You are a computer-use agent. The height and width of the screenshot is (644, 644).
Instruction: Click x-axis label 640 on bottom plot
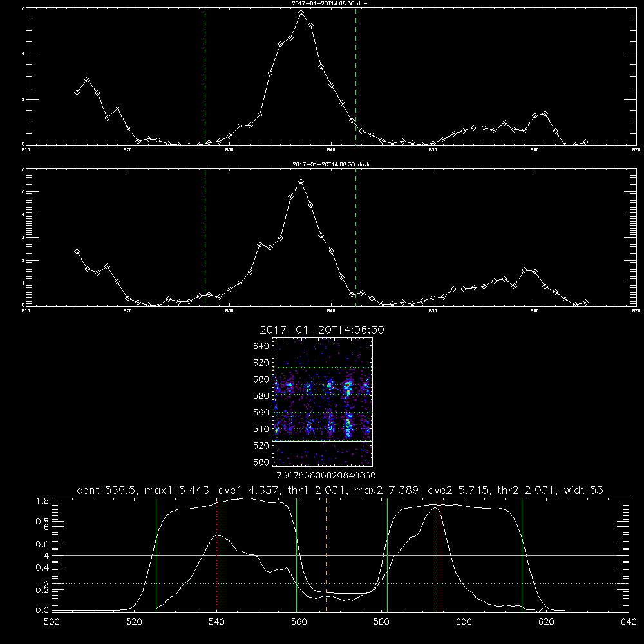629,621
